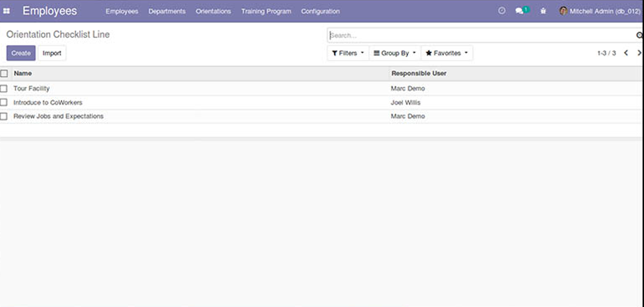
Task: Open the apps grid menu icon
Action: tap(6, 11)
